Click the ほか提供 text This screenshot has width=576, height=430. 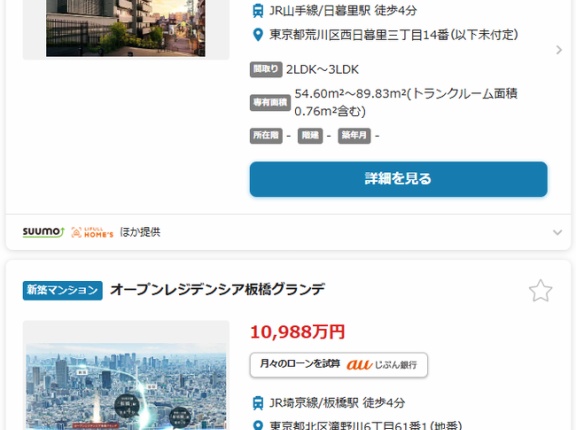tap(140, 232)
